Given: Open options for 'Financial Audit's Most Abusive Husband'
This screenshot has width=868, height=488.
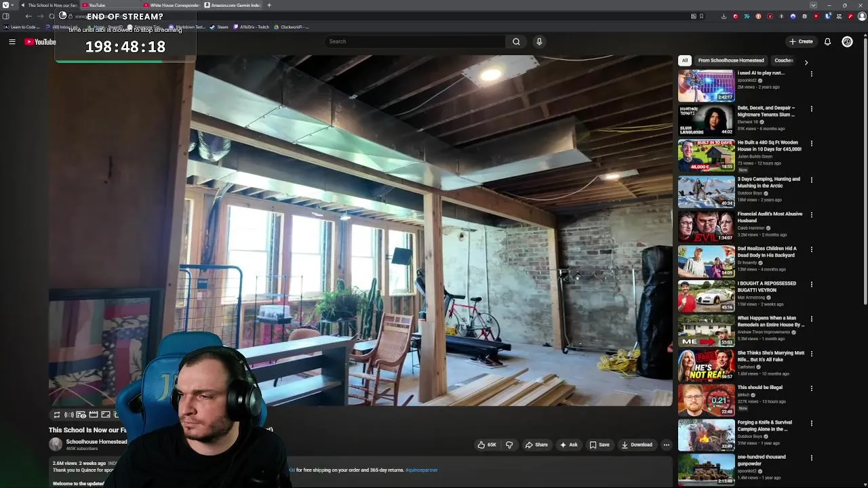Looking at the screenshot, I should pyautogui.click(x=811, y=215).
